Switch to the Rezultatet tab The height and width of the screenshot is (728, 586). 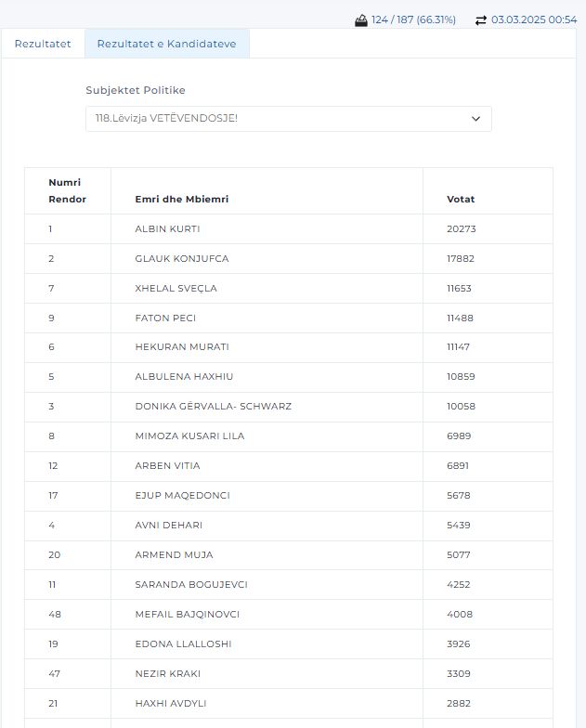(43, 44)
